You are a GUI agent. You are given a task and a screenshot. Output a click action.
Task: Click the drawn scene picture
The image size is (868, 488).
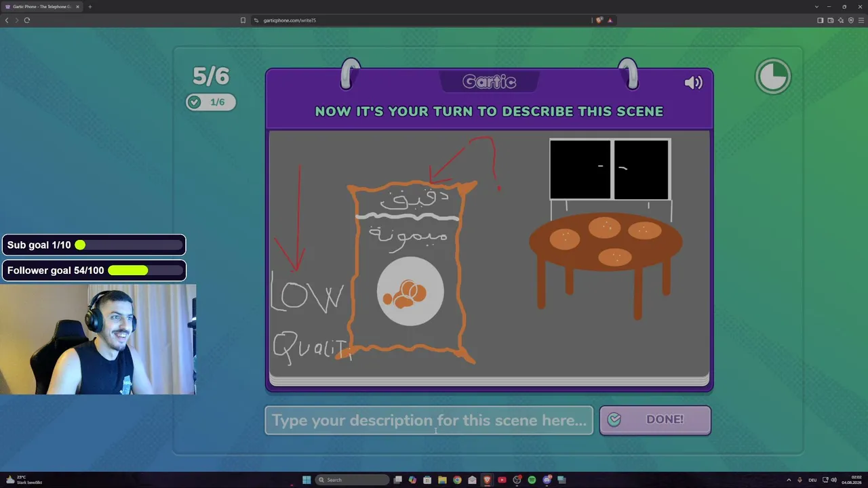click(489, 253)
